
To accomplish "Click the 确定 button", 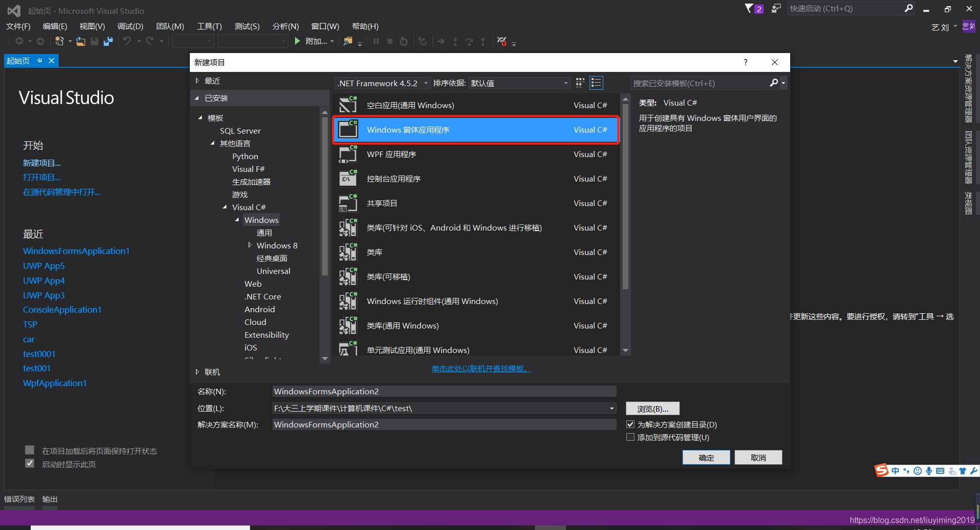I will 706,458.
